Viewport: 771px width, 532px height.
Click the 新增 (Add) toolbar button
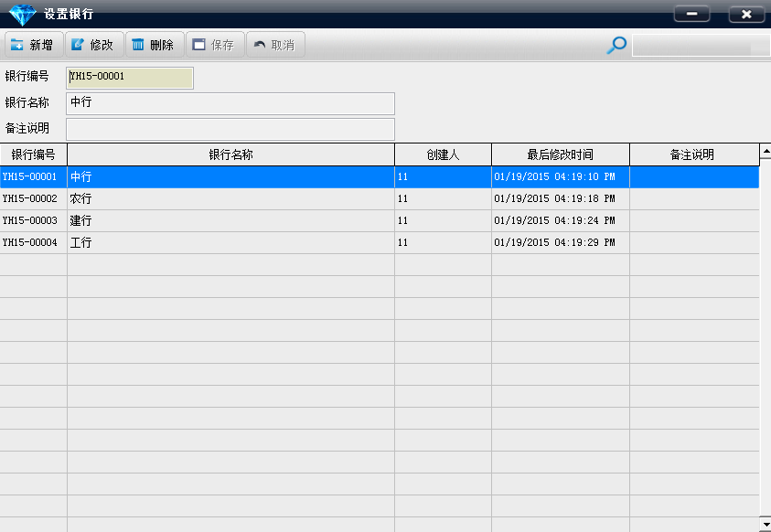point(34,45)
